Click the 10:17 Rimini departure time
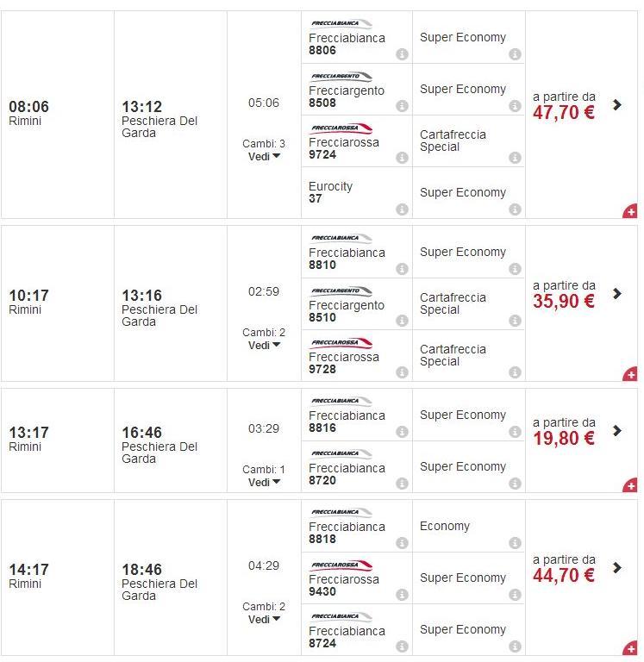 [x=28, y=296]
